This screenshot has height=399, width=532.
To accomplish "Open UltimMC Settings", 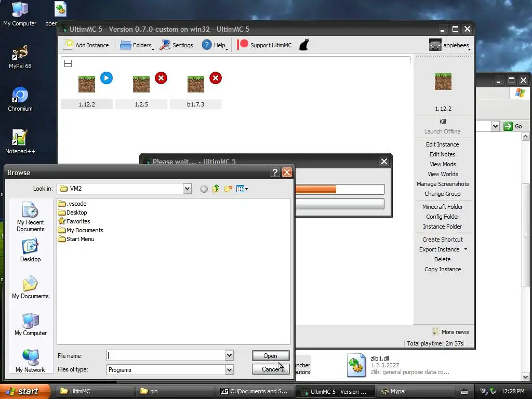I will (176, 45).
